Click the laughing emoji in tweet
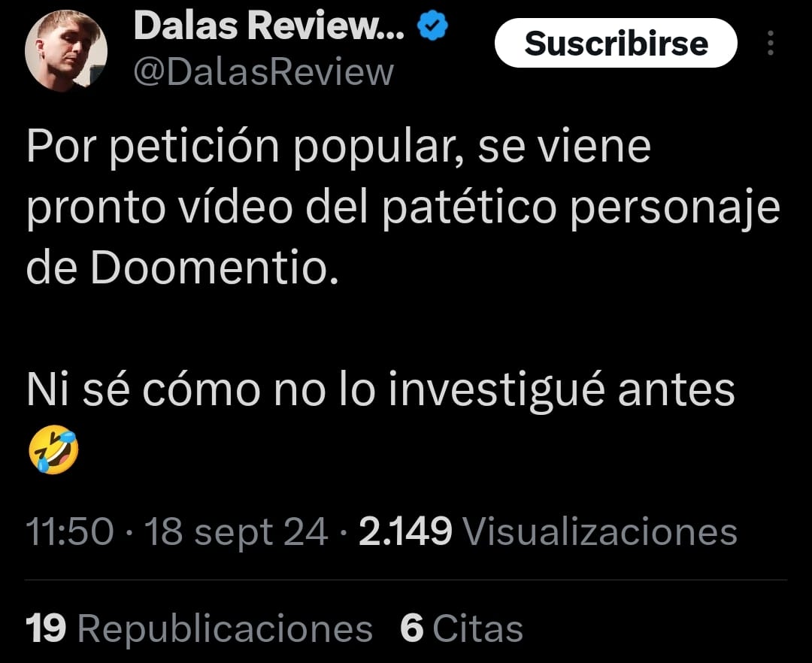 53,450
